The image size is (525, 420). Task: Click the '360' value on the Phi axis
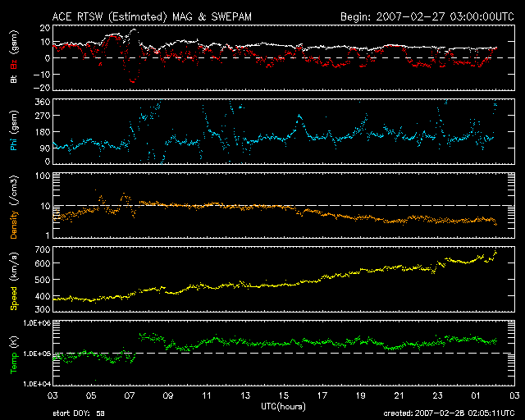click(x=43, y=102)
